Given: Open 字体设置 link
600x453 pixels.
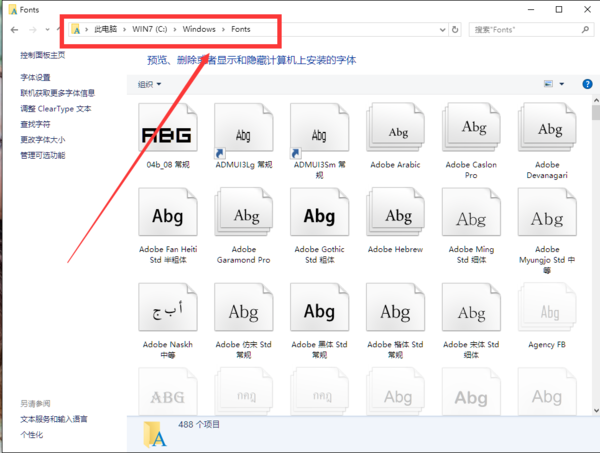Looking at the screenshot, I should [35, 77].
